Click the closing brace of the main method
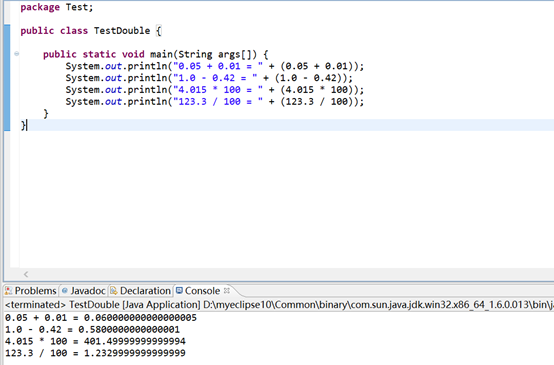Screen dimensions: 554x365 coord(46,113)
